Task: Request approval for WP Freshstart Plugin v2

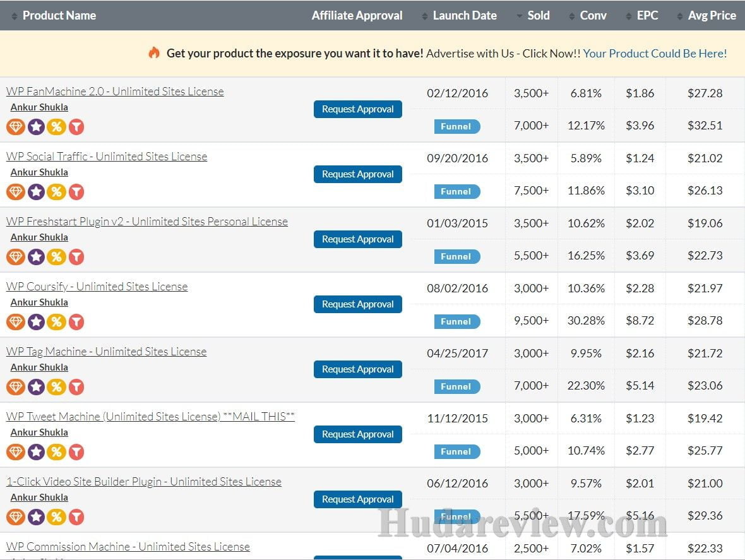Action: pos(358,239)
